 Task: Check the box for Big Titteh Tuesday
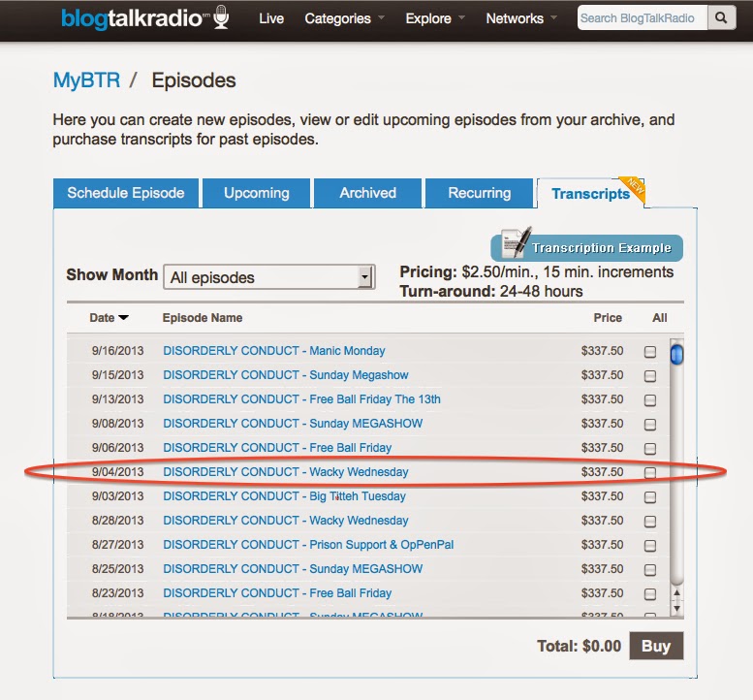649,497
